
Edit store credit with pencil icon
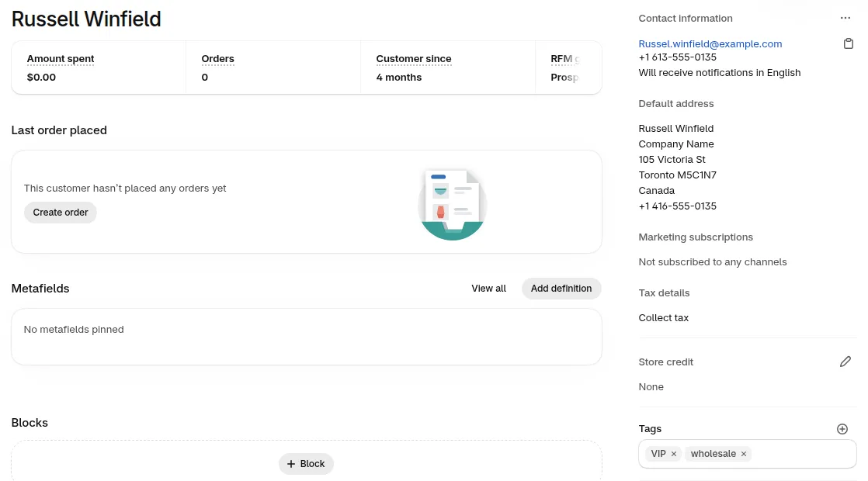click(x=845, y=362)
